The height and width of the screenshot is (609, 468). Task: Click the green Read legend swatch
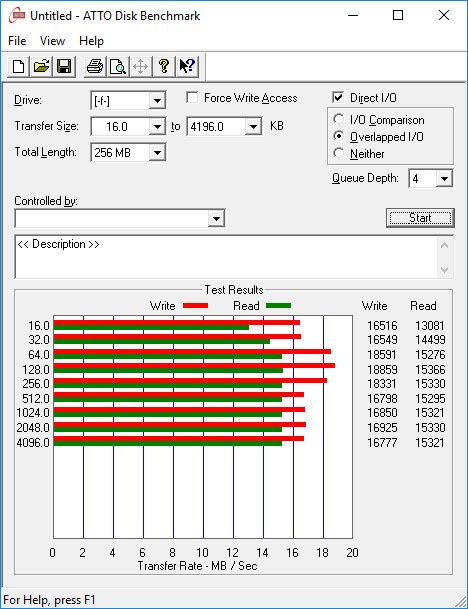coord(278,306)
